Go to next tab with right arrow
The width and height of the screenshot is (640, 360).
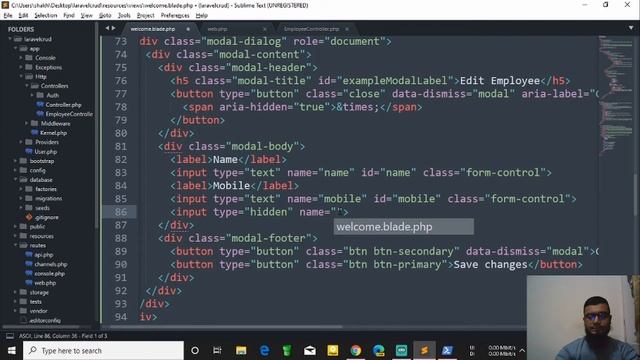tap(113, 28)
